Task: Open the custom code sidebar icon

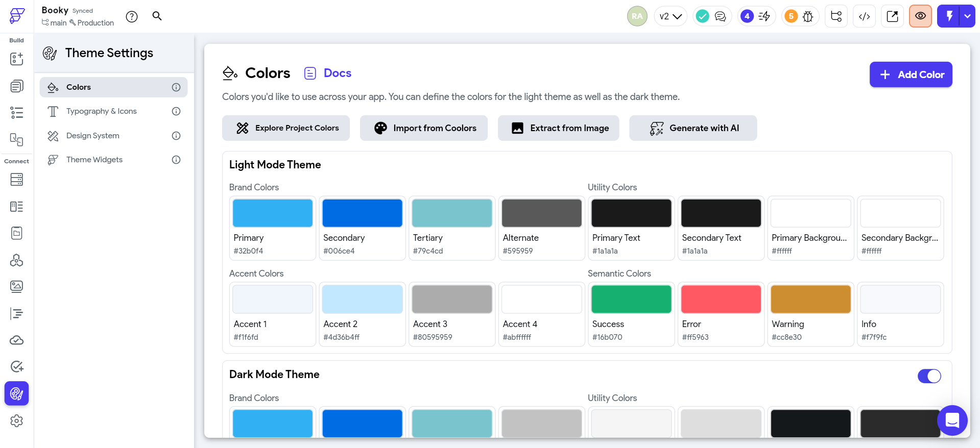Action: click(17, 260)
